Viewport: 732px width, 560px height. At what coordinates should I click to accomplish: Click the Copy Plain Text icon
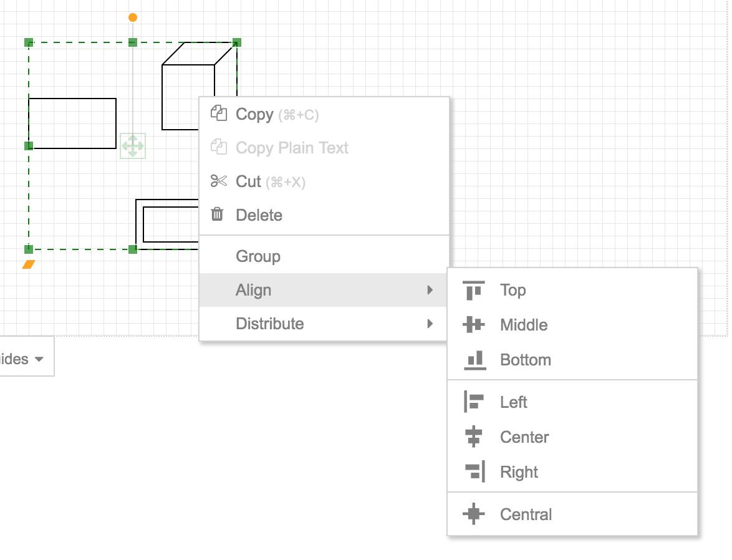218,147
